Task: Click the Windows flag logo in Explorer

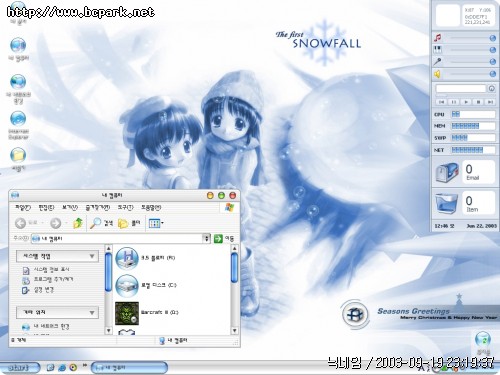Action: pos(230,207)
